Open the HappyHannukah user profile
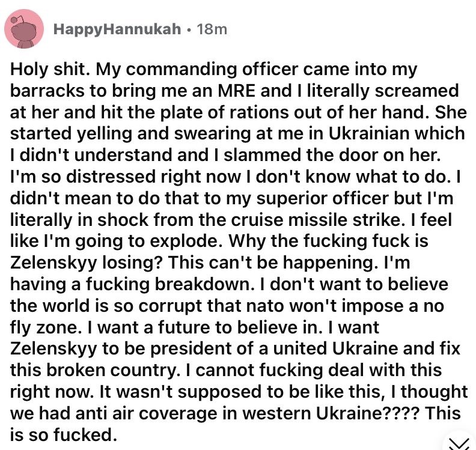Image resolution: width=476 pixels, height=450 pixels. click(x=117, y=29)
